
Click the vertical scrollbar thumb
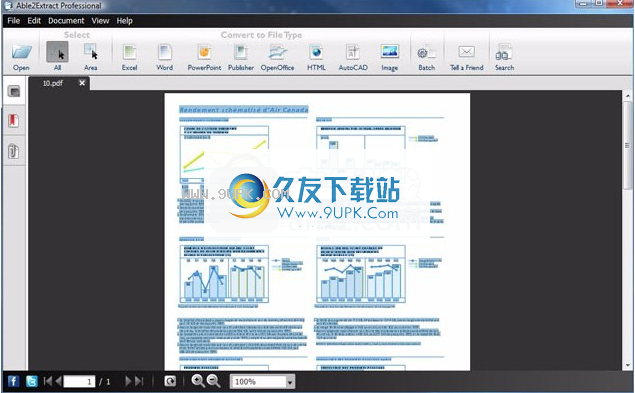[627, 146]
